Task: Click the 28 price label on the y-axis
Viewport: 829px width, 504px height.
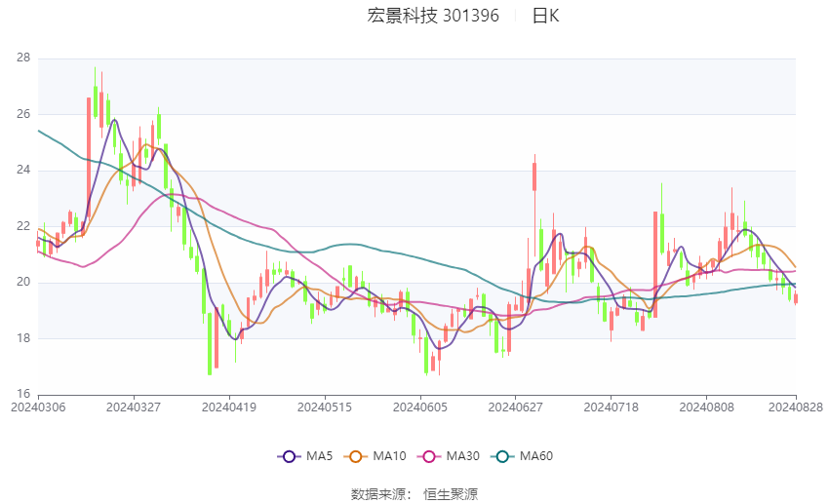Action: pyautogui.click(x=23, y=58)
